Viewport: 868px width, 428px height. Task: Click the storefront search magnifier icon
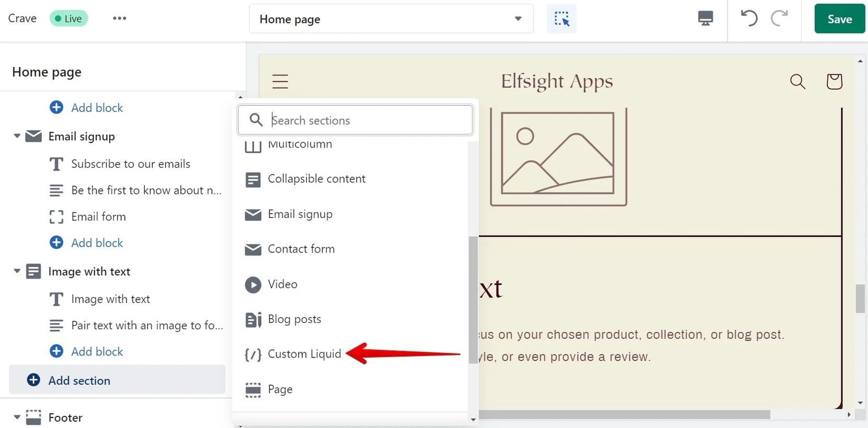(797, 82)
